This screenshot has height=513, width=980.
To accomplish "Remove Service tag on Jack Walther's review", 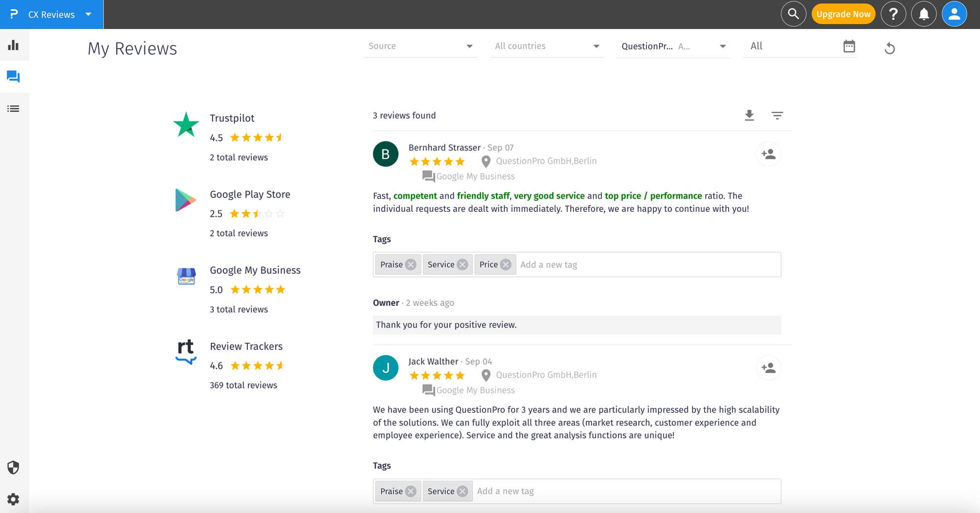I will (462, 491).
